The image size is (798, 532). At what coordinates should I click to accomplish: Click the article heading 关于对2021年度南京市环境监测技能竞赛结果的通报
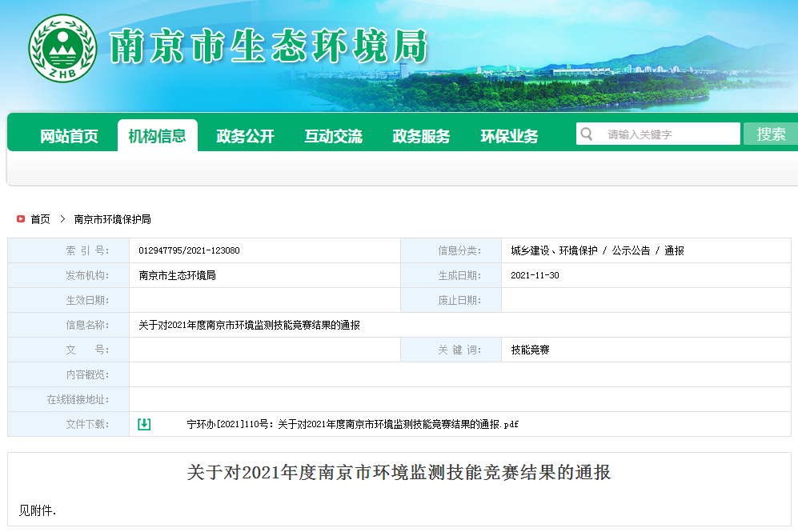[399, 473]
